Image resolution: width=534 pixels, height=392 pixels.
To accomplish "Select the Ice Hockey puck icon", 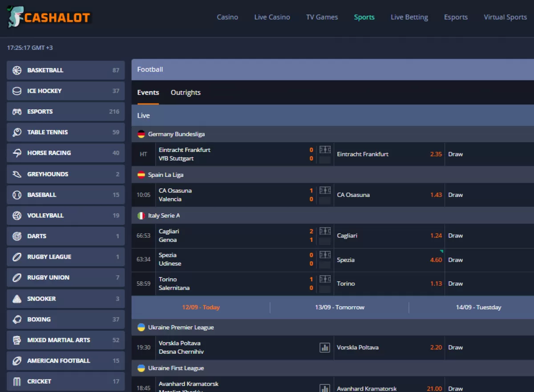I will (17, 91).
